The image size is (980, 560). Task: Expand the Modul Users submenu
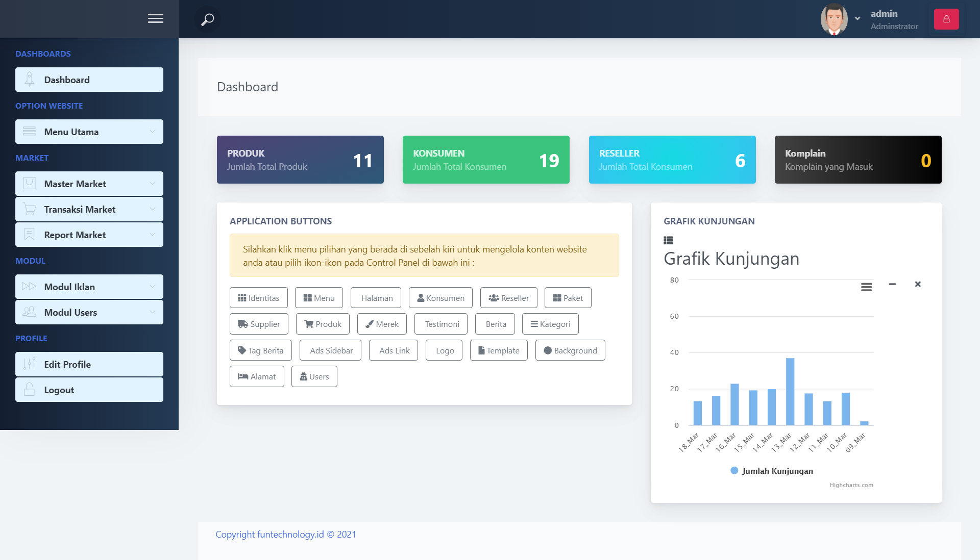tap(89, 312)
